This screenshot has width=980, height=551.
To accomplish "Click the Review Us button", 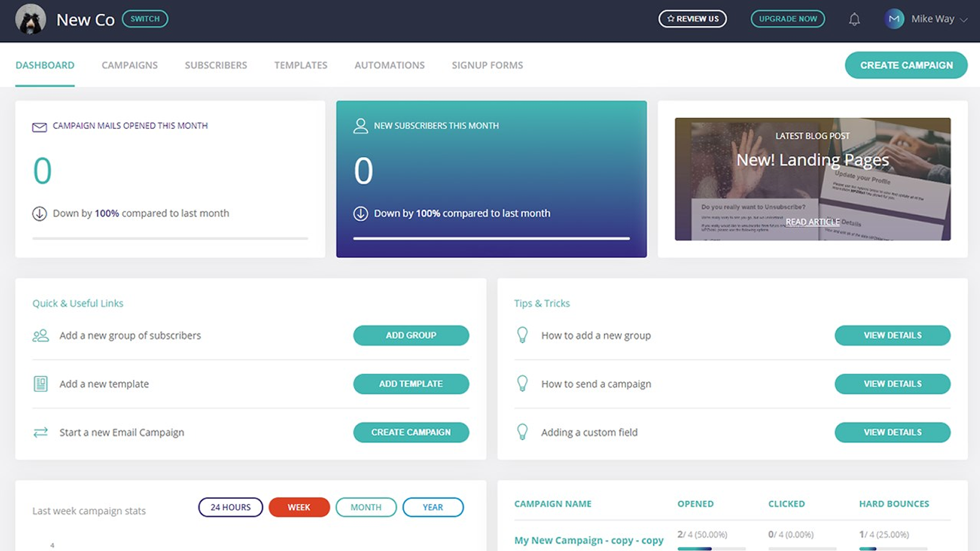I will click(x=693, y=19).
